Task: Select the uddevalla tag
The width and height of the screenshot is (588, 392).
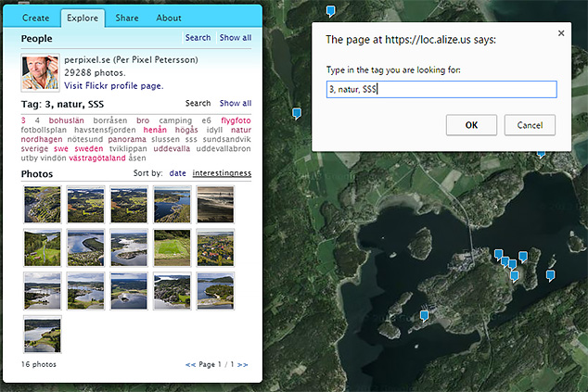Action: click(172, 148)
